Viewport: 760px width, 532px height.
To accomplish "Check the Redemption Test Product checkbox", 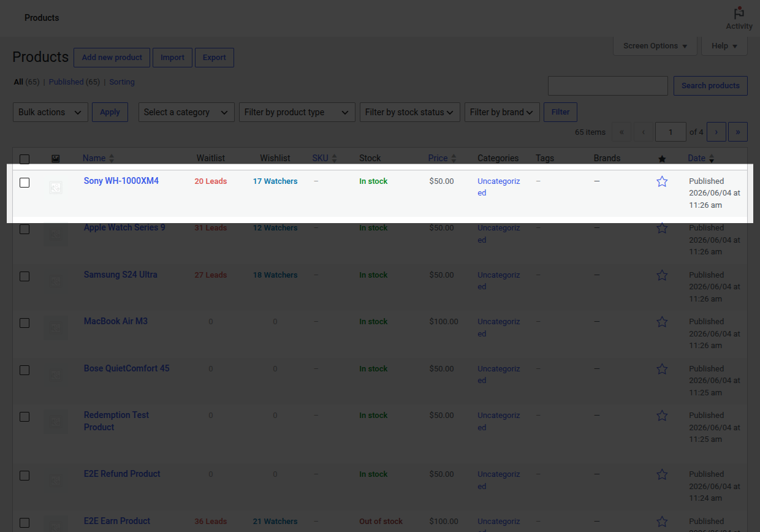I will (25, 417).
